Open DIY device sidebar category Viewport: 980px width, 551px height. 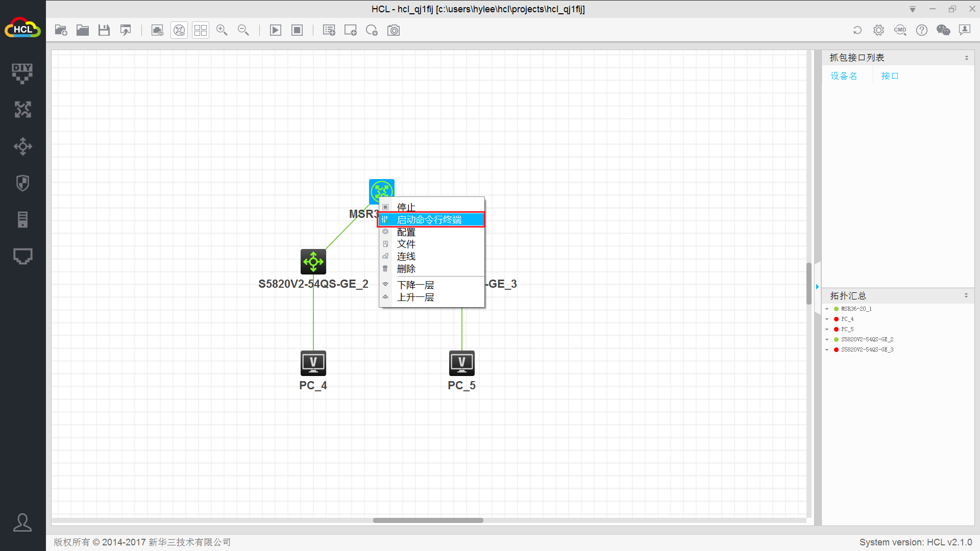[x=22, y=73]
